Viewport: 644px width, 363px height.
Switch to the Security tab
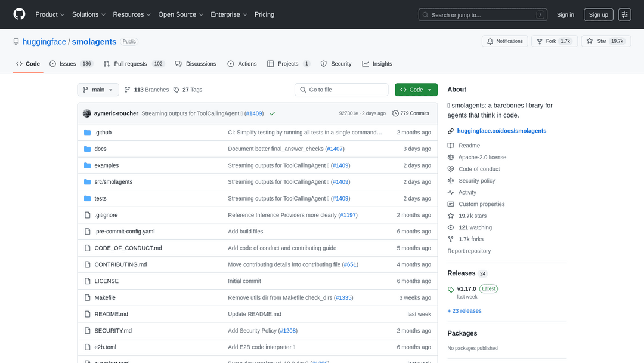(336, 64)
